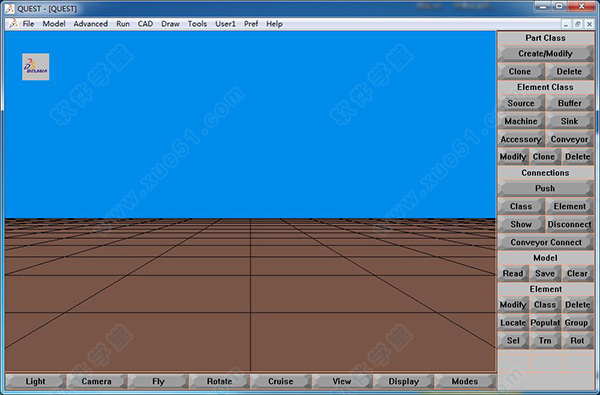Click the Push connections button
Screen dimensions: 600x395
click(x=545, y=188)
